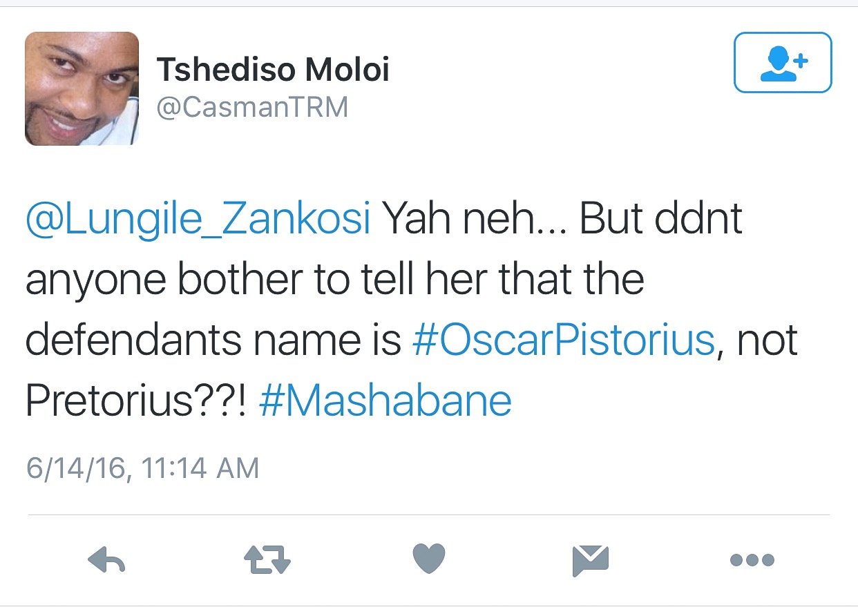Click the 6/14/16, 11:14 AM timestamp
The height and width of the screenshot is (616, 858).
(x=142, y=468)
